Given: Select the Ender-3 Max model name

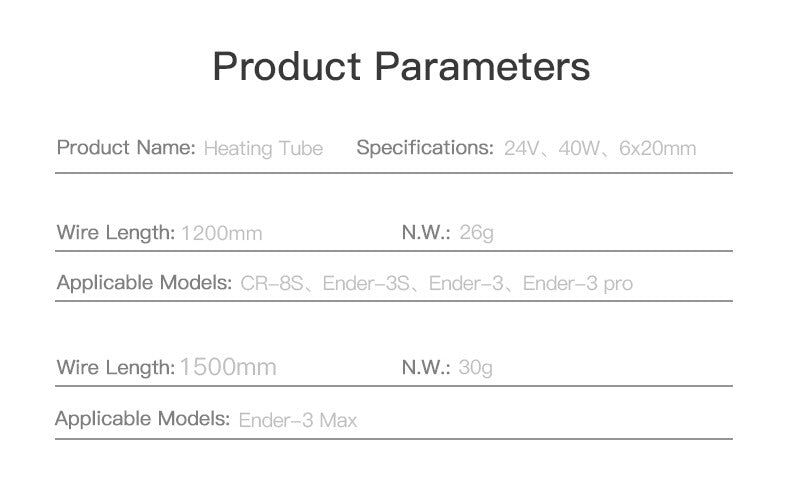Looking at the screenshot, I should pos(297,420).
